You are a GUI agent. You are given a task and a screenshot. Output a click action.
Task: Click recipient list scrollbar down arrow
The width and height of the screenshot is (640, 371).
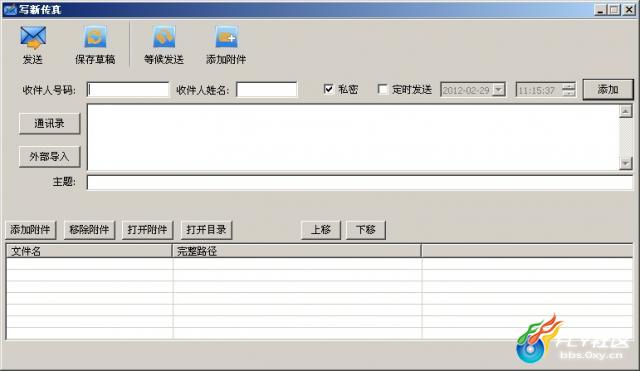625,164
